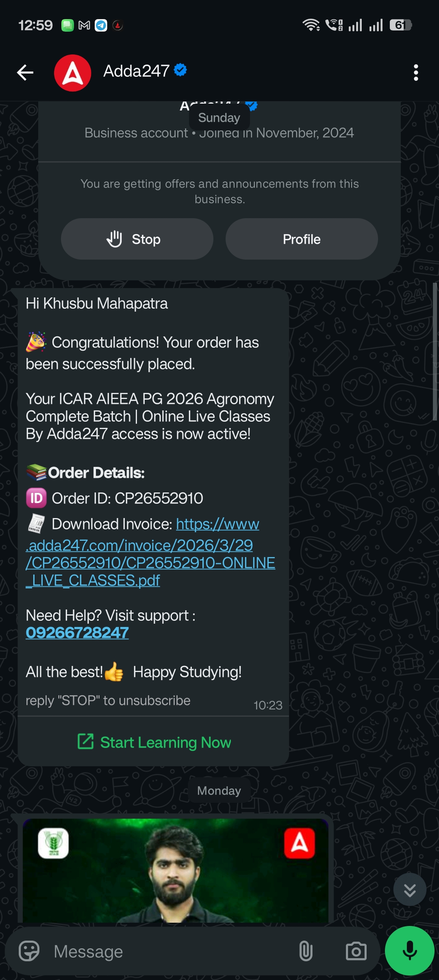Call support number 09266728247
This screenshot has width=439, height=980.
(77, 633)
